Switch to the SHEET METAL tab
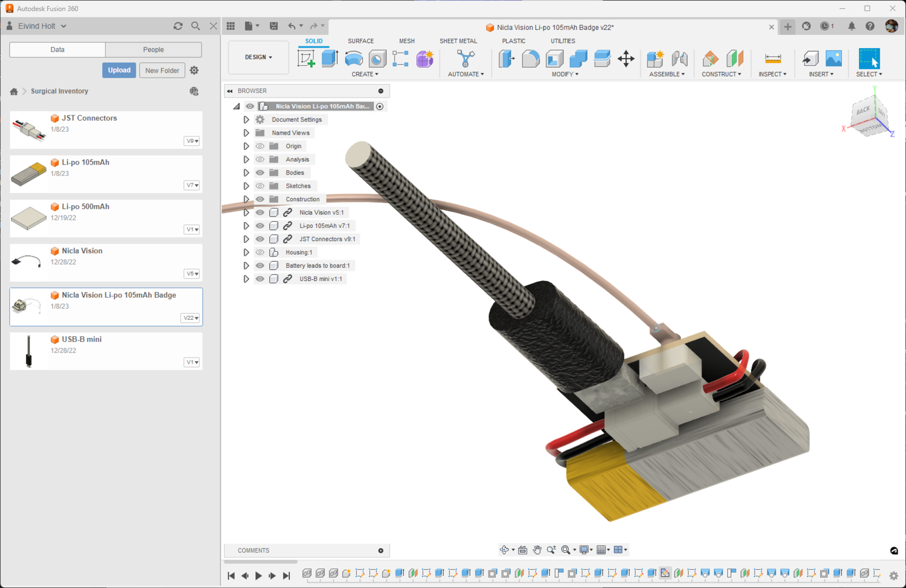 click(458, 41)
